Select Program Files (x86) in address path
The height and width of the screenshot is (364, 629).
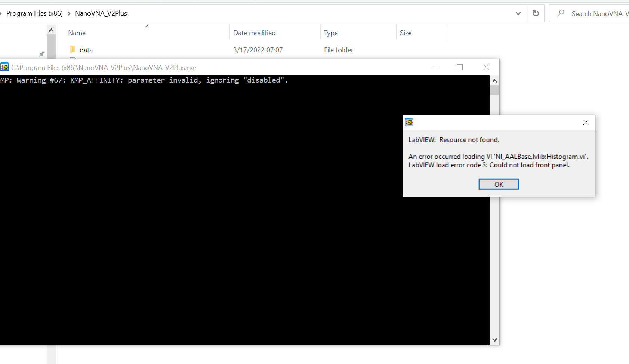tap(34, 13)
